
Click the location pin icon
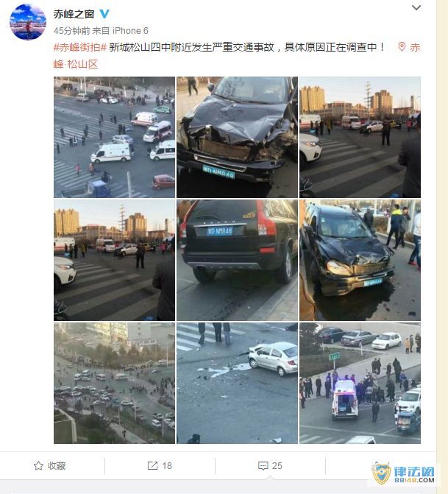[x=402, y=47]
